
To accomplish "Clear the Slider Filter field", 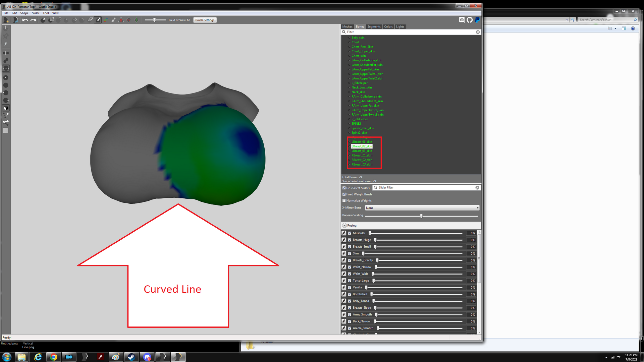I will click(x=477, y=188).
